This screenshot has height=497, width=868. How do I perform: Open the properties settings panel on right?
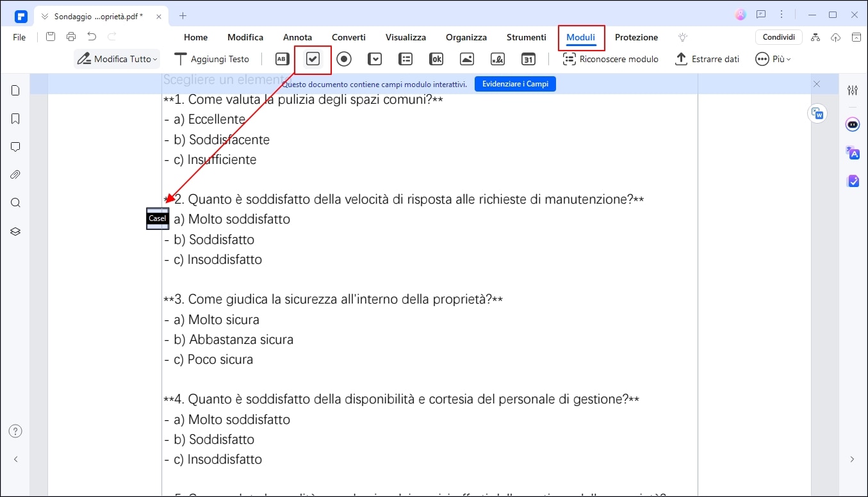[853, 90]
